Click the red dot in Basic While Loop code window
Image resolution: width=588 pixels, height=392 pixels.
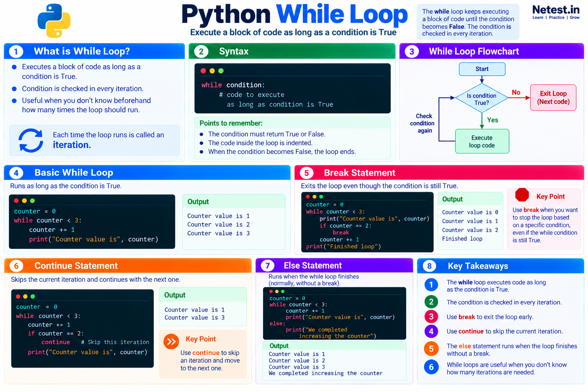16,201
